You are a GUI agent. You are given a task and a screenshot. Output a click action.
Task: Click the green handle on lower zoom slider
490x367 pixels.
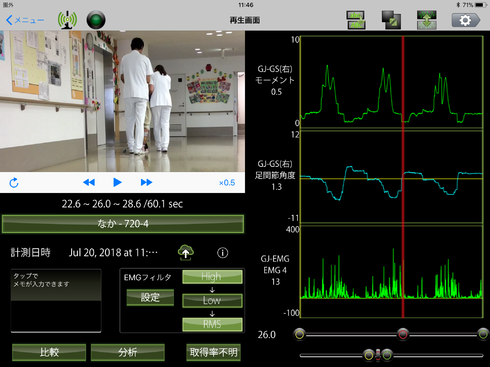[x=387, y=355]
